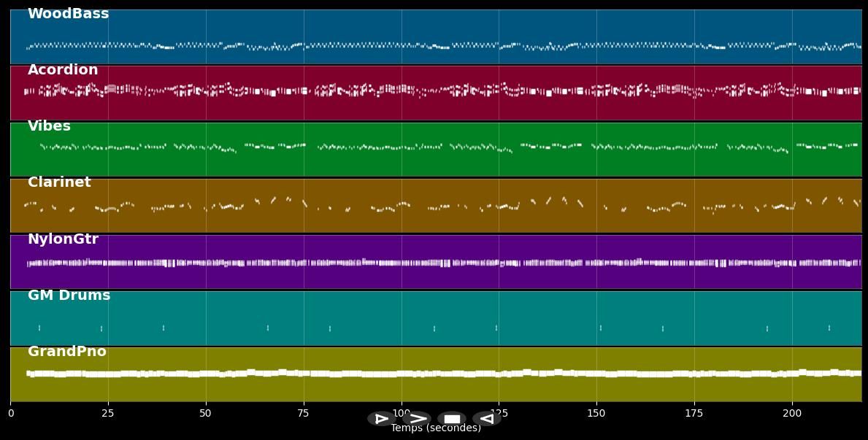Click the 25-second tick on the axis
Image resolution: width=868 pixels, height=440 pixels.
108,413
